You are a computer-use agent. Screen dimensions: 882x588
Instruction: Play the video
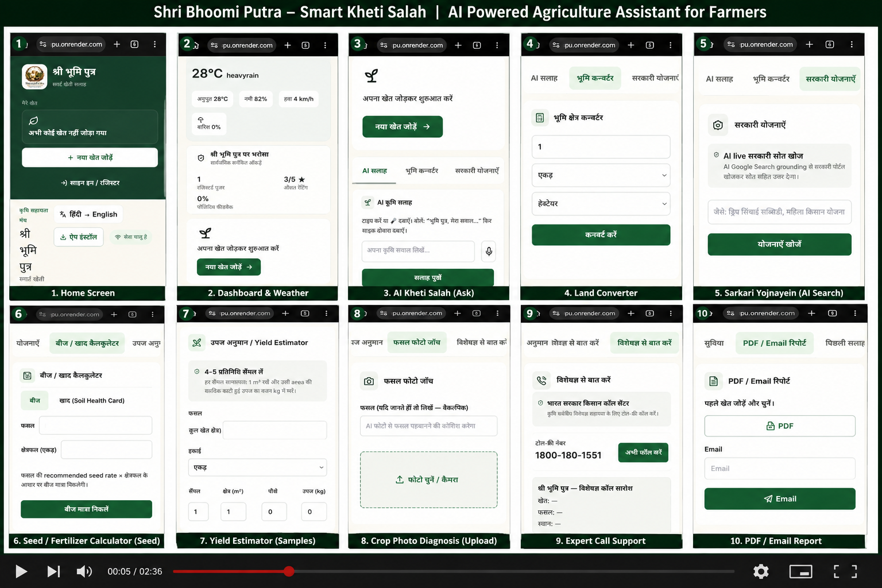21,571
